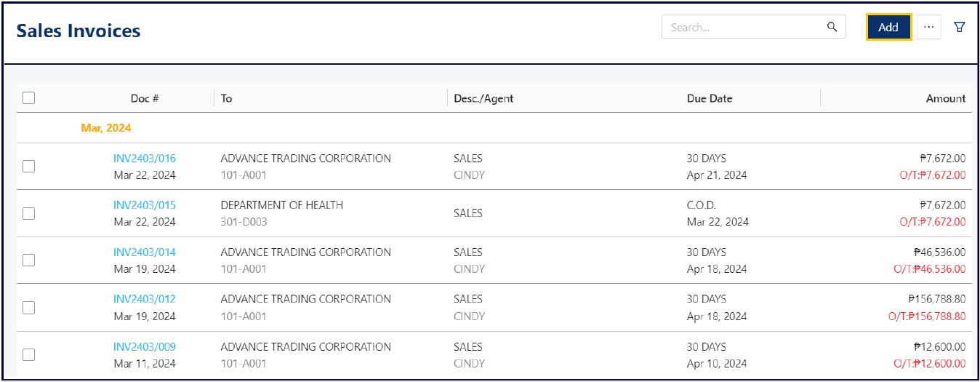The width and height of the screenshot is (980, 382).
Task: Open the INV2403/015 invoice link
Action: click(x=145, y=205)
